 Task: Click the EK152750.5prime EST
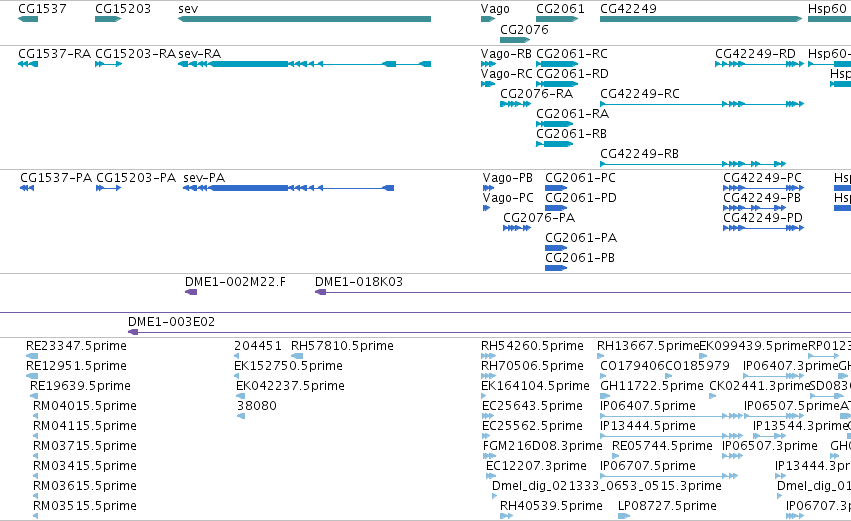237,377
